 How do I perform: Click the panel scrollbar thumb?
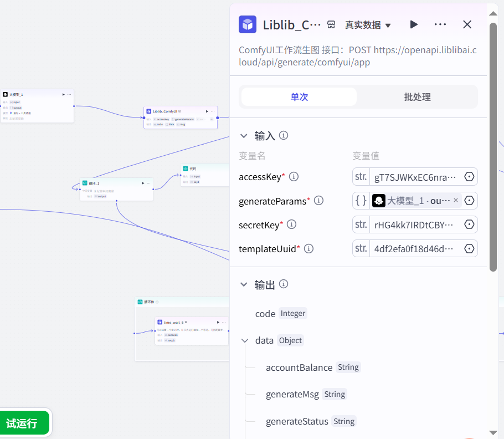coord(493,147)
